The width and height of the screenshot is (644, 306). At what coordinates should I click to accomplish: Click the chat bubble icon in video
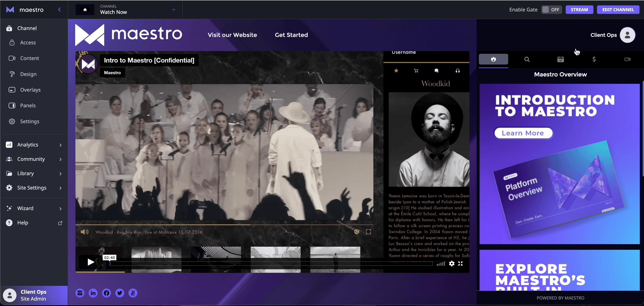(437, 71)
